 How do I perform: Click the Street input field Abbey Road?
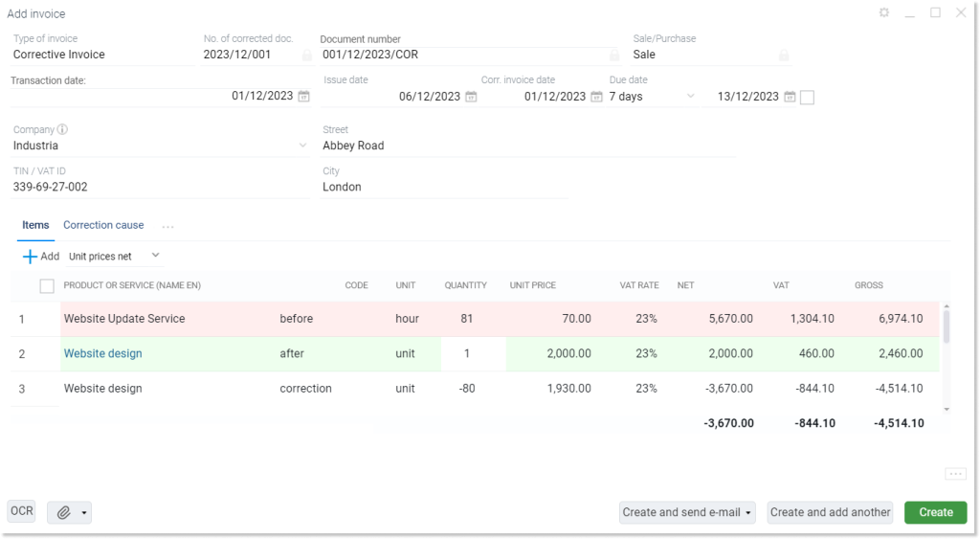pos(526,146)
